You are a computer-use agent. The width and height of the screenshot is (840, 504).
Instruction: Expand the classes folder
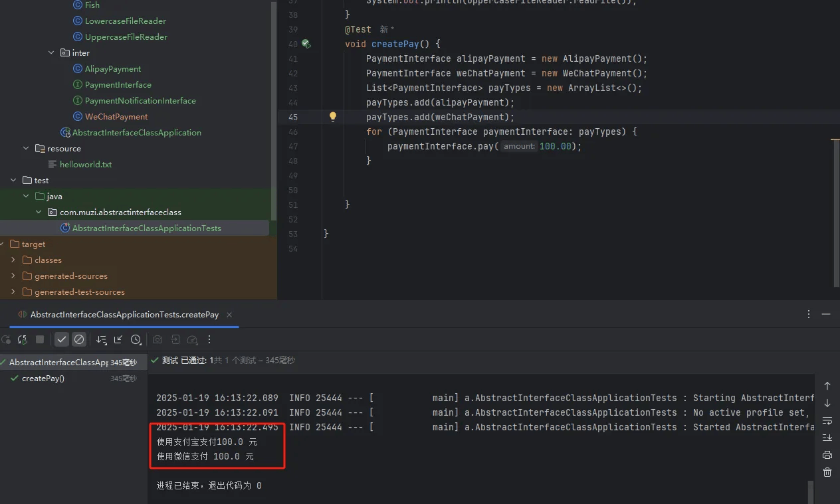coord(14,260)
